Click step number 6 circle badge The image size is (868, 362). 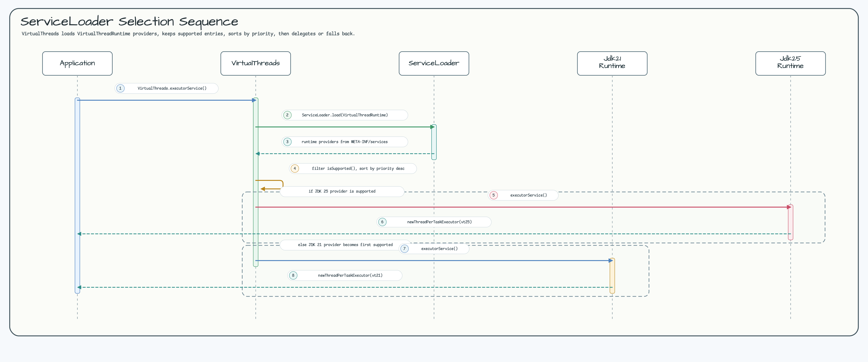click(x=382, y=222)
